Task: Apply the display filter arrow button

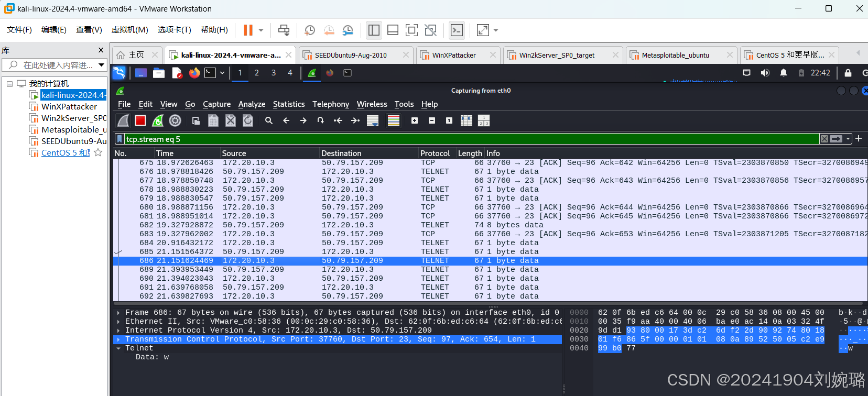Action: click(x=836, y=139)
